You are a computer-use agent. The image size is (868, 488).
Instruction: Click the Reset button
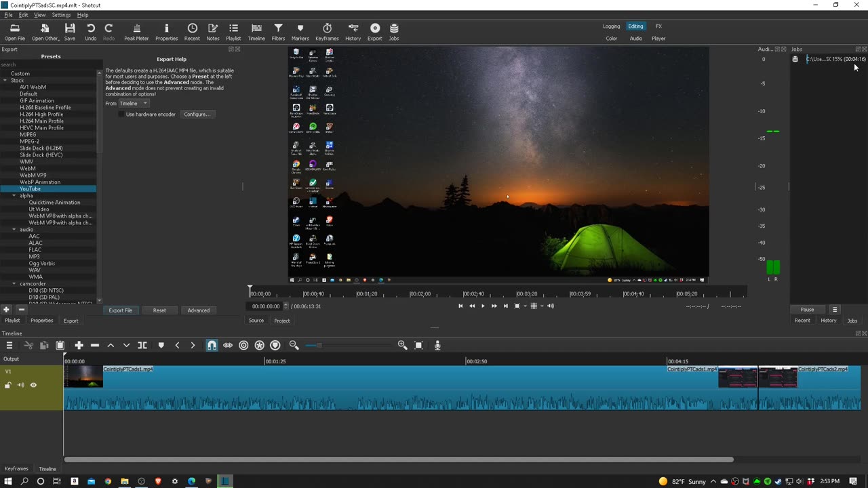(x=159, y=310)
